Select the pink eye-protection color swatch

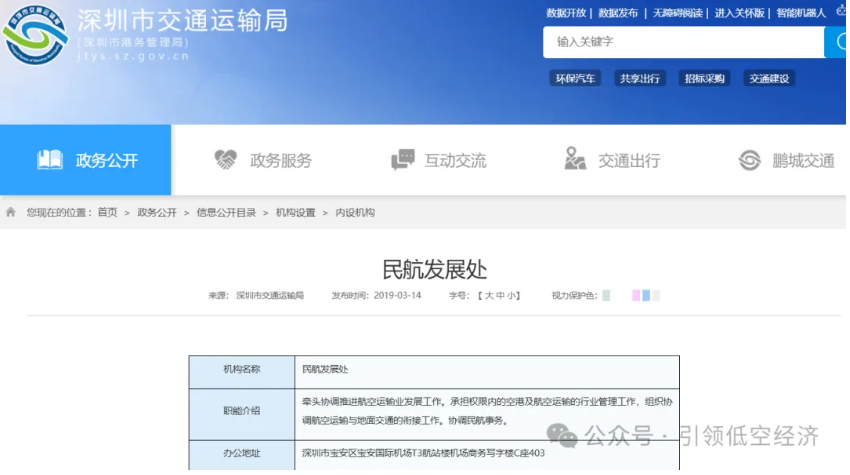click(635, 296)
